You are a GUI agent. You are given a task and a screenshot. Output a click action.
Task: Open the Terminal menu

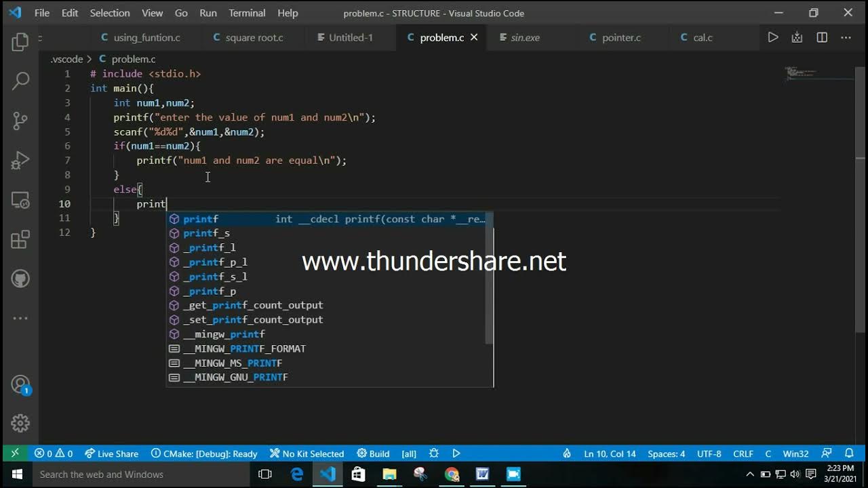coord(247,13)
